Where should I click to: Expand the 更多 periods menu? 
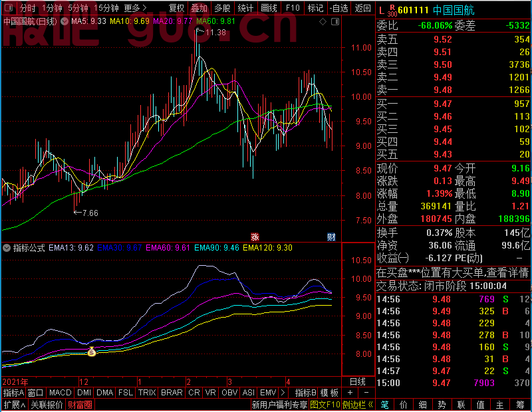[135, 8]
